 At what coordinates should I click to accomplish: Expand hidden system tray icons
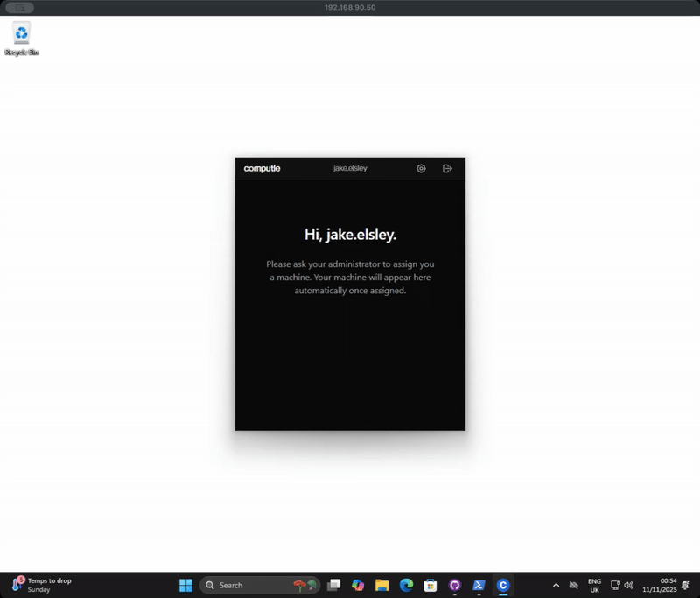(x=556, y=585)
